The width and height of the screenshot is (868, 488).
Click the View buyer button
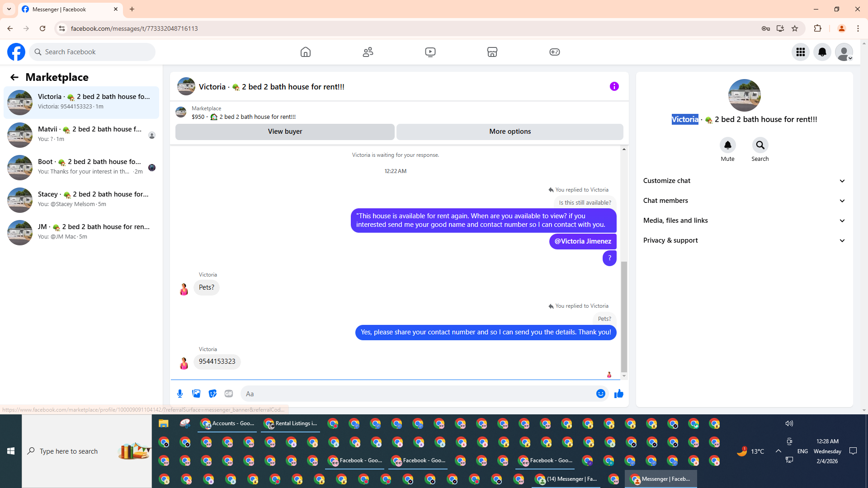point(285,131)
